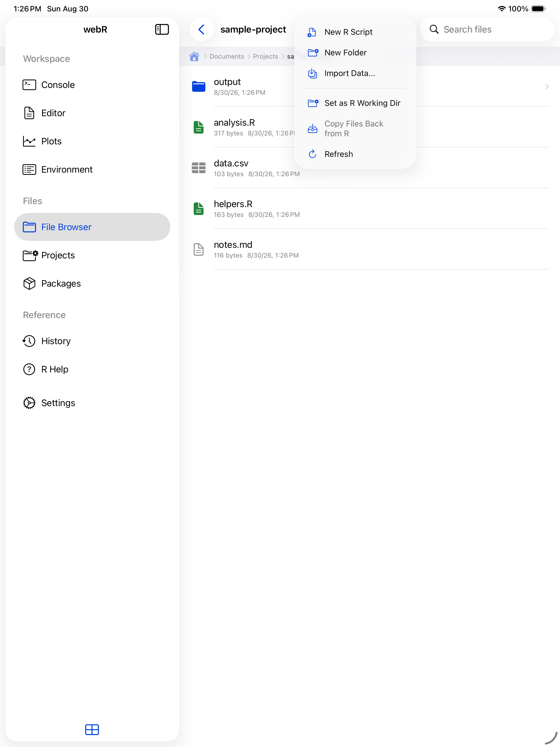The height and width of the screenshot is (747, 560).
Task: Click the home icon in breadcrumb
Action: [x=194, y=56]
